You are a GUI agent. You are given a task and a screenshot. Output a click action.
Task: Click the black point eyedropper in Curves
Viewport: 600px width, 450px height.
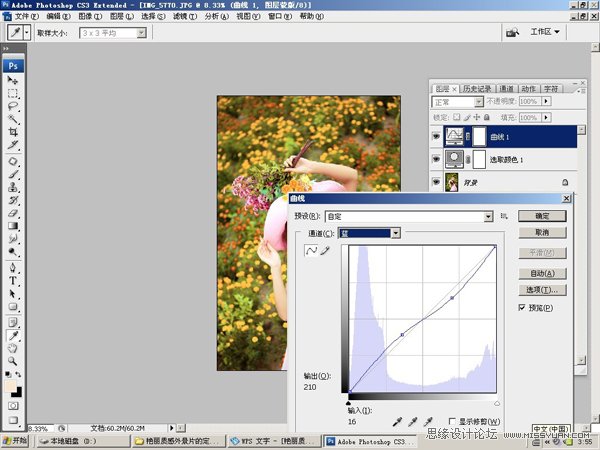397,422
